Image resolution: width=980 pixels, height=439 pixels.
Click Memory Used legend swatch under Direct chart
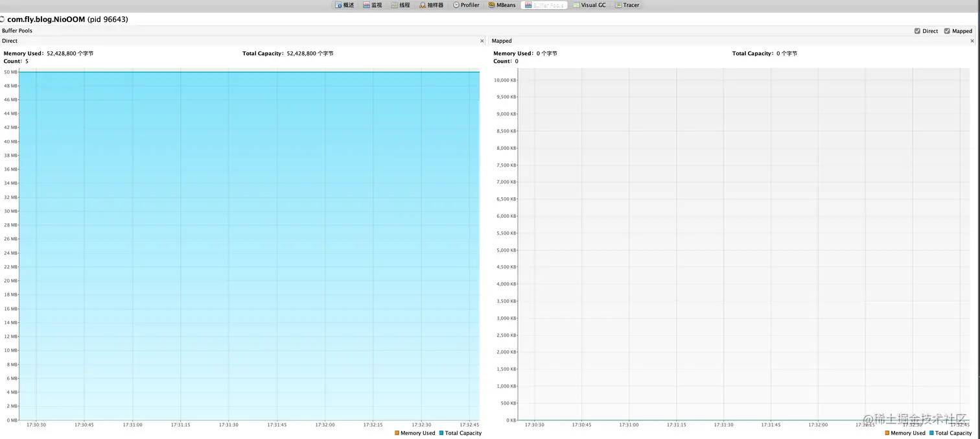click(397, 433)
